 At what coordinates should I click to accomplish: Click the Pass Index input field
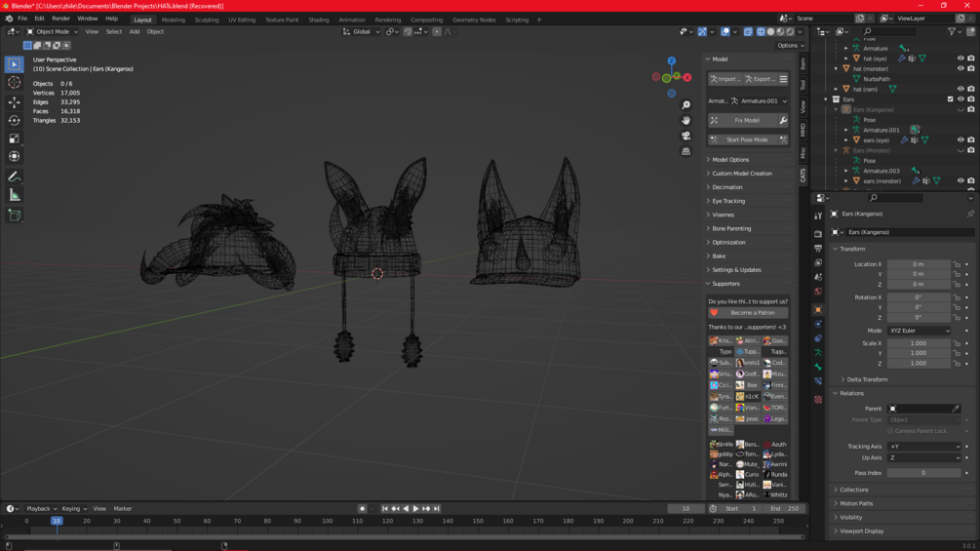click(922, 473)
